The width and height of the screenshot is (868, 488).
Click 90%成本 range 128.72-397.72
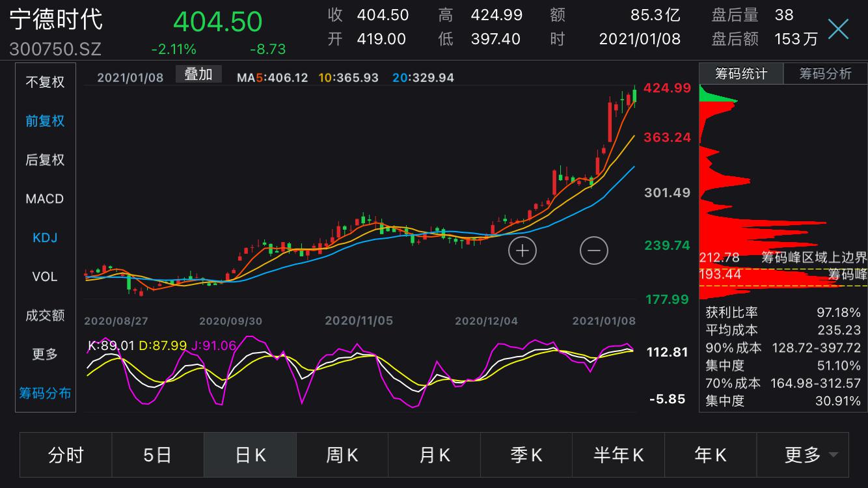816,348
